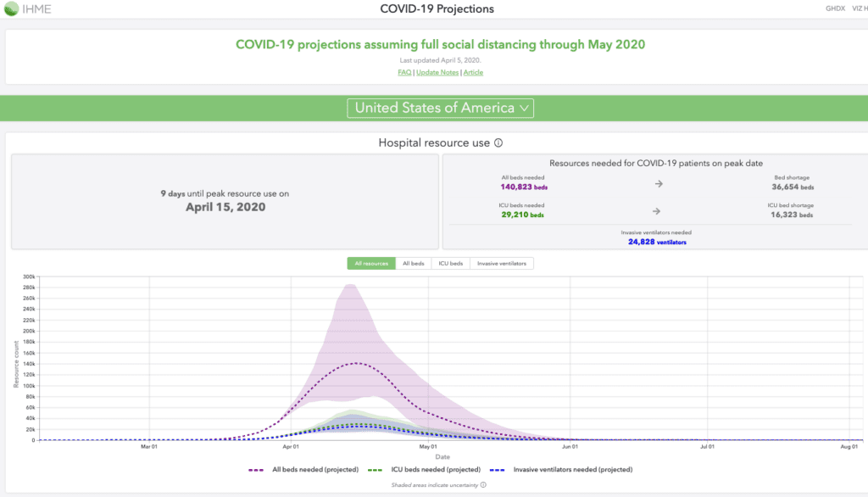Switch to the All beds chart tab

[x=413, y=264]
